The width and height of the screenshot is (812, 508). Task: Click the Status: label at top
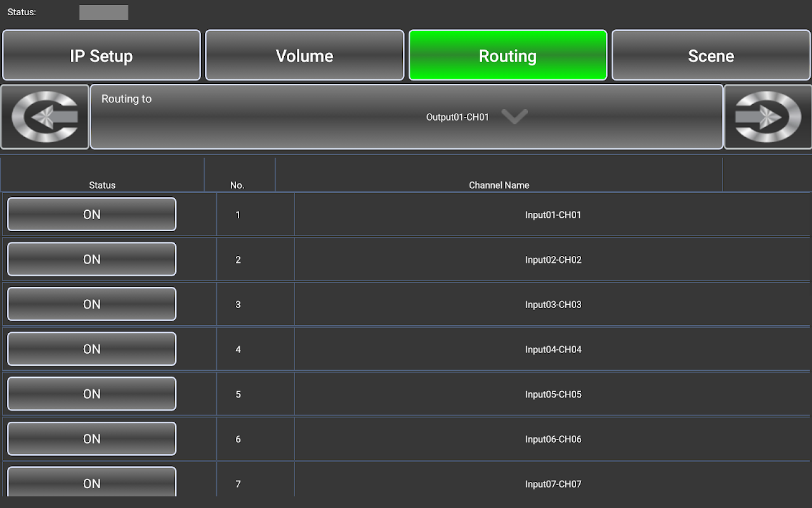pyautogui.click(x=22, y=12)
